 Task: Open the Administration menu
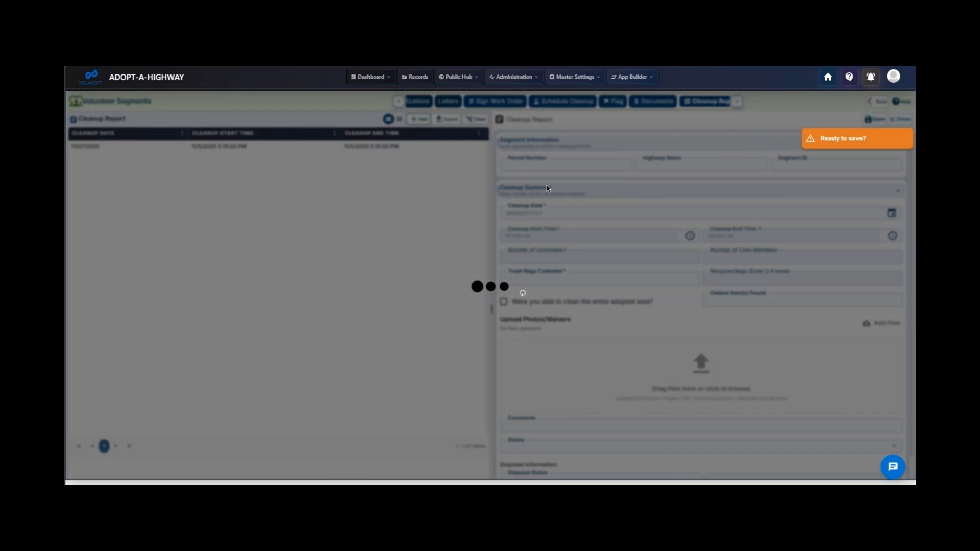[x=512, y=77]
